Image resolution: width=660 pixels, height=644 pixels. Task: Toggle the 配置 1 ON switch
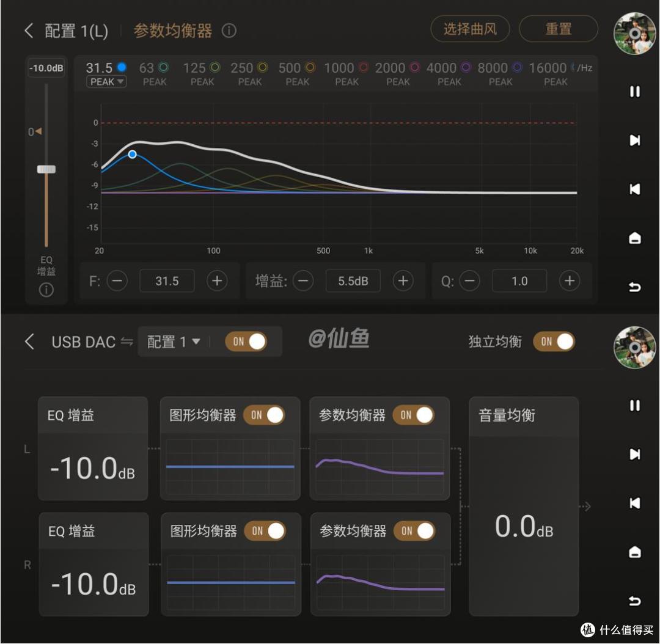coord(246,342)
